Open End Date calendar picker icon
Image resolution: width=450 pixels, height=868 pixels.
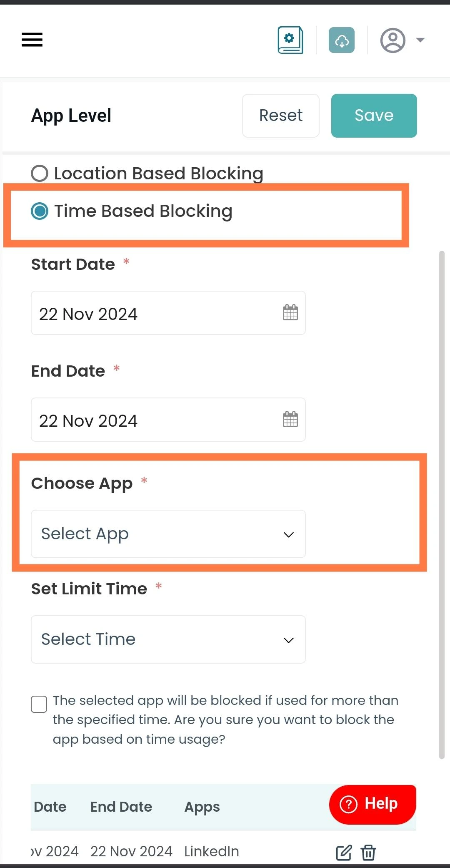tap(290, 419)
